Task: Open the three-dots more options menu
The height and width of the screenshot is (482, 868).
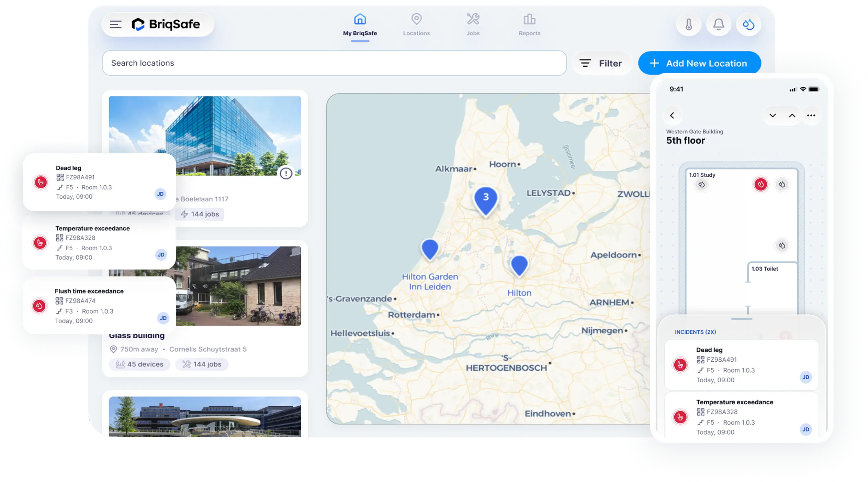Action: pos(811,116)
